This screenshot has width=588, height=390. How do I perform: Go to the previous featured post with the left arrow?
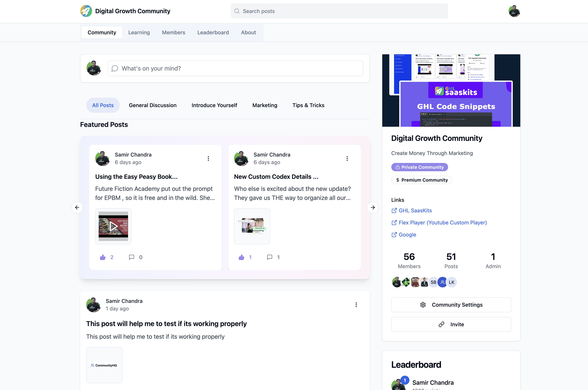tap(77, 207)
